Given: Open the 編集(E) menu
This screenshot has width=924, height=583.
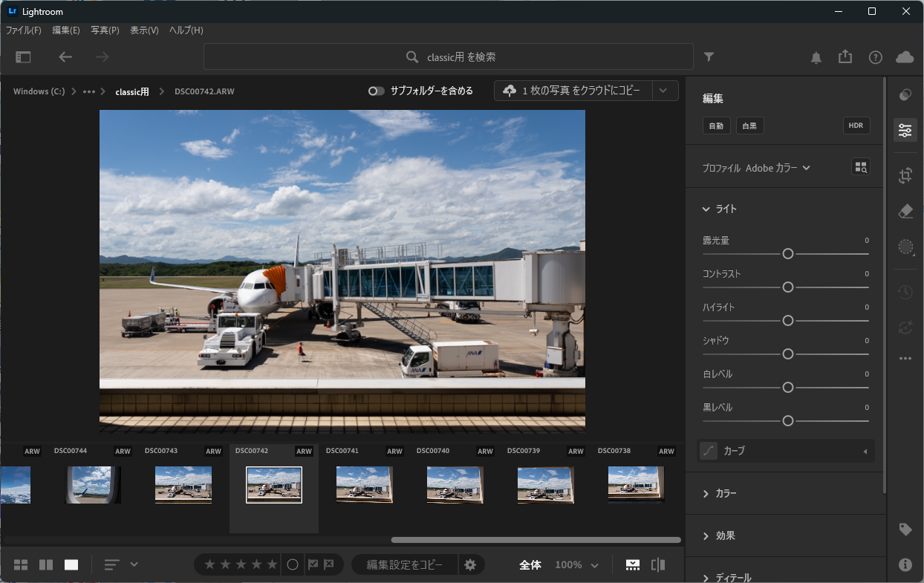Looking at the screenshot, I should point(66,30).
